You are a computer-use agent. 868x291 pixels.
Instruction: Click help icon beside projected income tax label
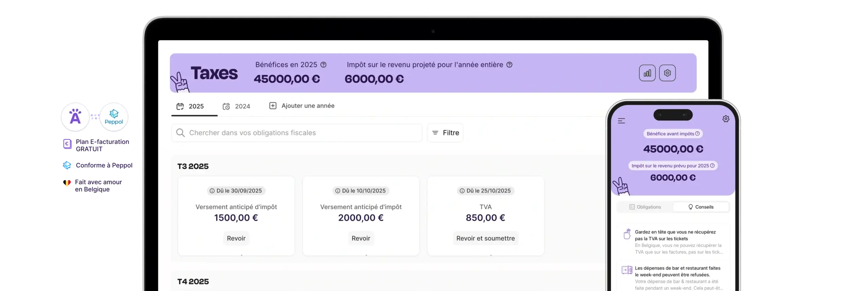pos(509,65)
